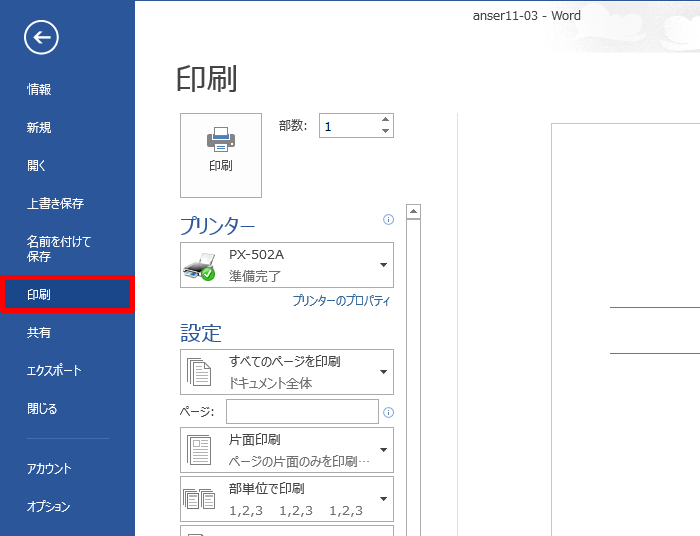This screenshot has height=536, width=700.
Task: Click the one-sided print page icon
Action: click(199, 450)
